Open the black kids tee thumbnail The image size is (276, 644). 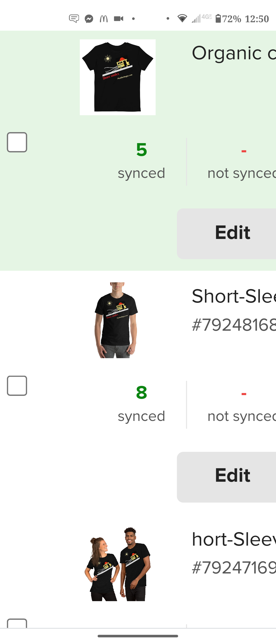click(118, 77)
